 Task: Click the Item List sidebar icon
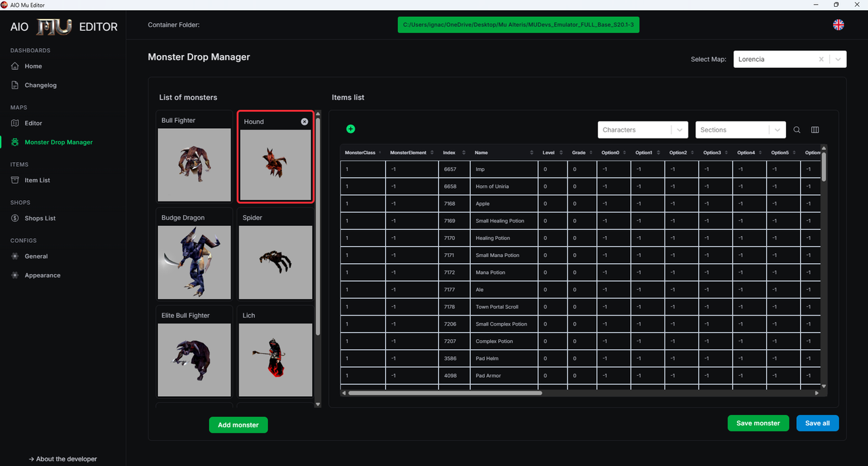click(15, 180)
